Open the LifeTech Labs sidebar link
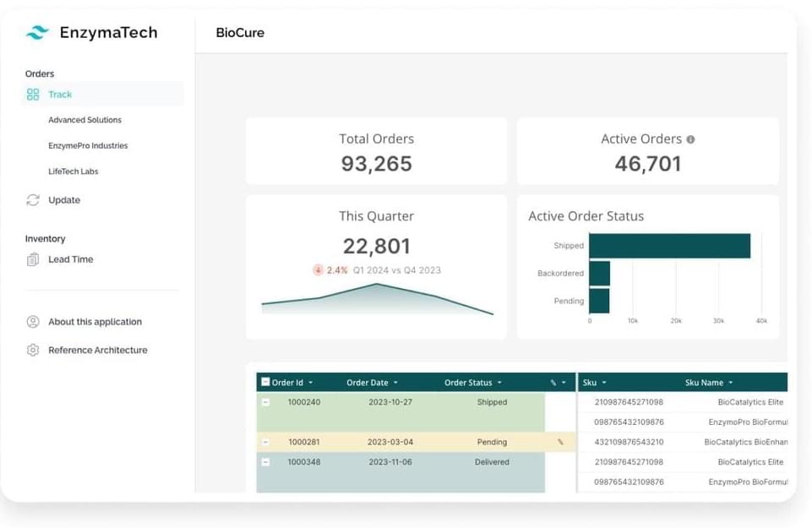The image size is (812, 528). tap(73, 171)
